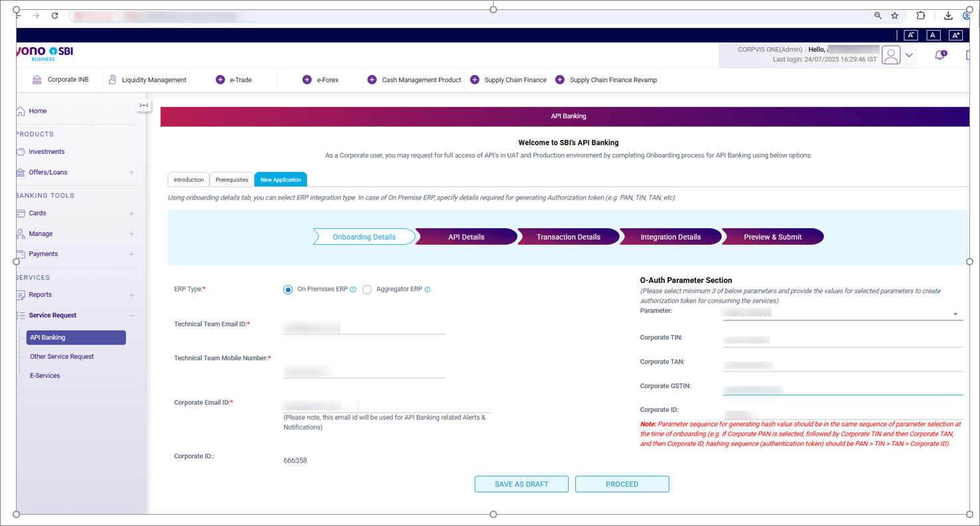Viewport: 980px width, 526px height.
Task: Increase font size with A+ icon
Action: pos(955,35)
